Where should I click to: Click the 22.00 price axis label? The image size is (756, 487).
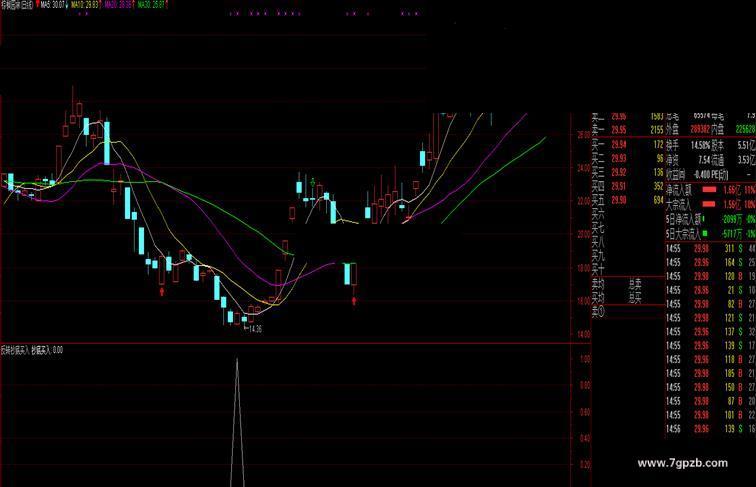coord(584,201)
